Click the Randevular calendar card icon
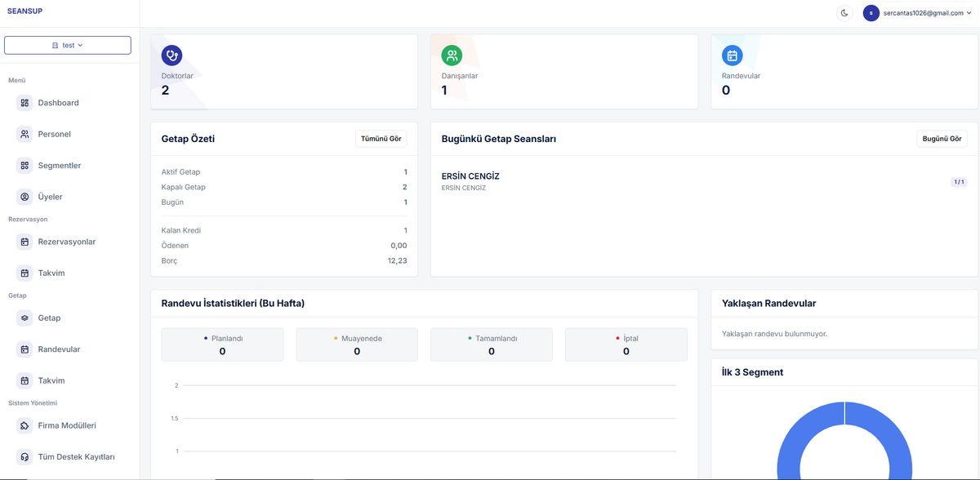 (733, 56)
